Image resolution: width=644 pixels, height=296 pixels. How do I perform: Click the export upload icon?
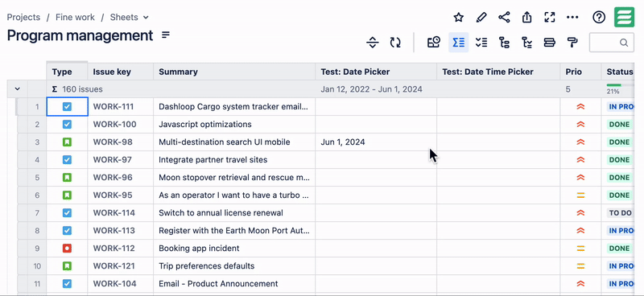click(527, 17)
